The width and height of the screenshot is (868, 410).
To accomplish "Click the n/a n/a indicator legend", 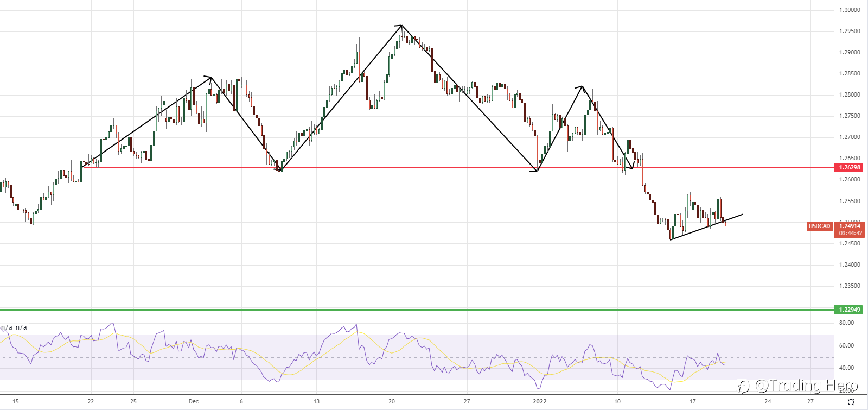I will point(14,327).
